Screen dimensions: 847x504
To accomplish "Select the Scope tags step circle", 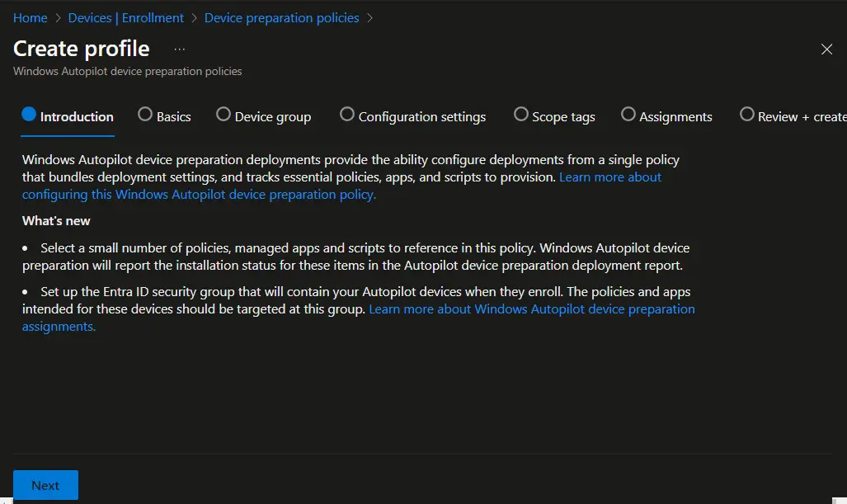I will click(x=521, y=115).
